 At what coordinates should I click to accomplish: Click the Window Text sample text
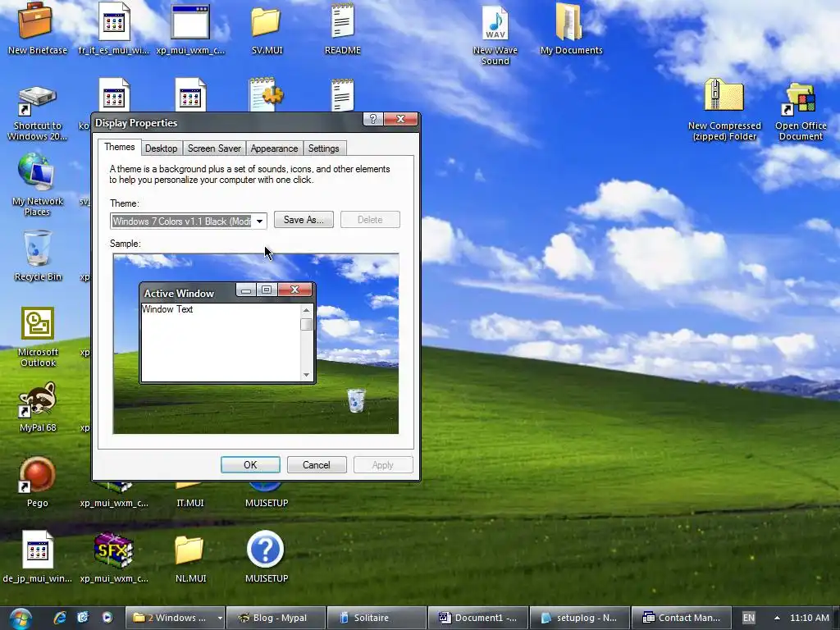click(167, 309)
